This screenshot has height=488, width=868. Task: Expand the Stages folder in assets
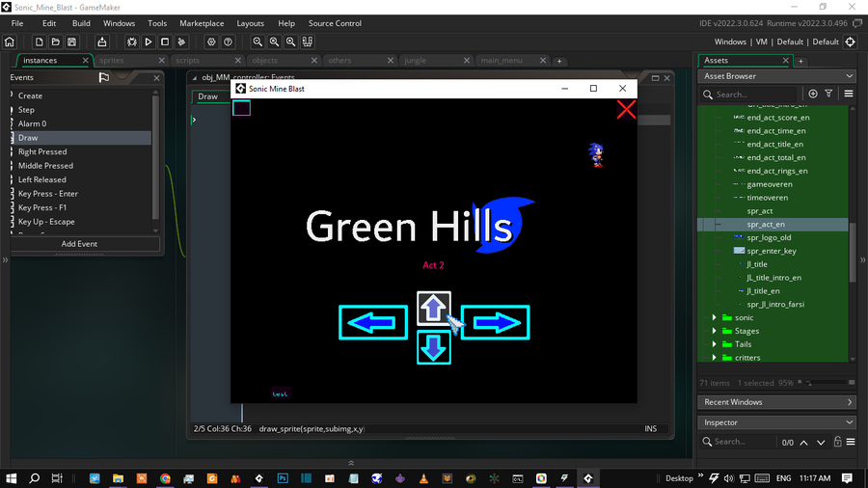pos(714,331)
